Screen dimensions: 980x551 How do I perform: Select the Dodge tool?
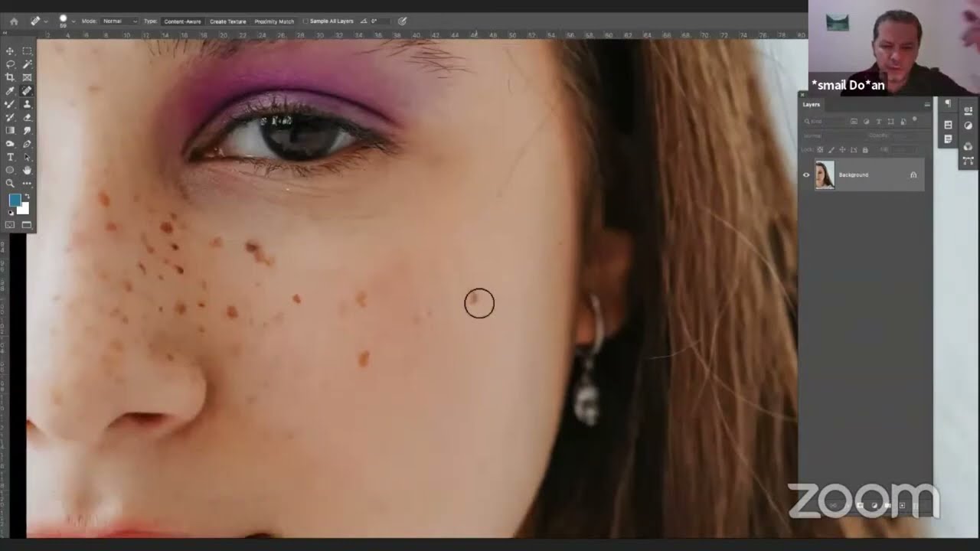pyautogui.click(x=10, y=143)
